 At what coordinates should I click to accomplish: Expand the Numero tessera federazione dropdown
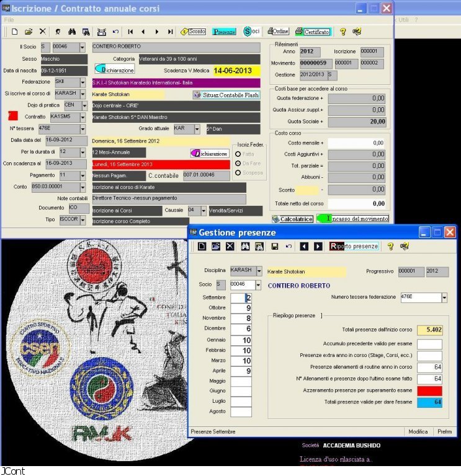tap(444, 298)
